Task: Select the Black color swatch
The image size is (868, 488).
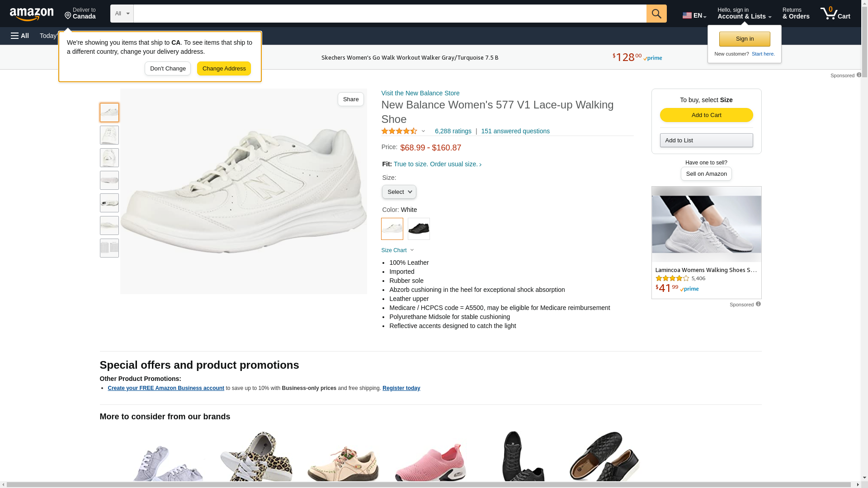Action: 419,229
